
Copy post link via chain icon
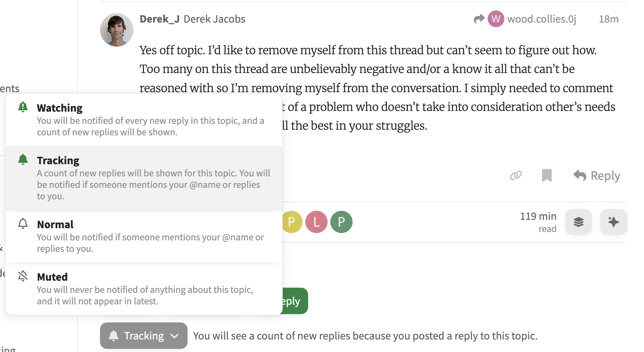[x=516, y=176]
